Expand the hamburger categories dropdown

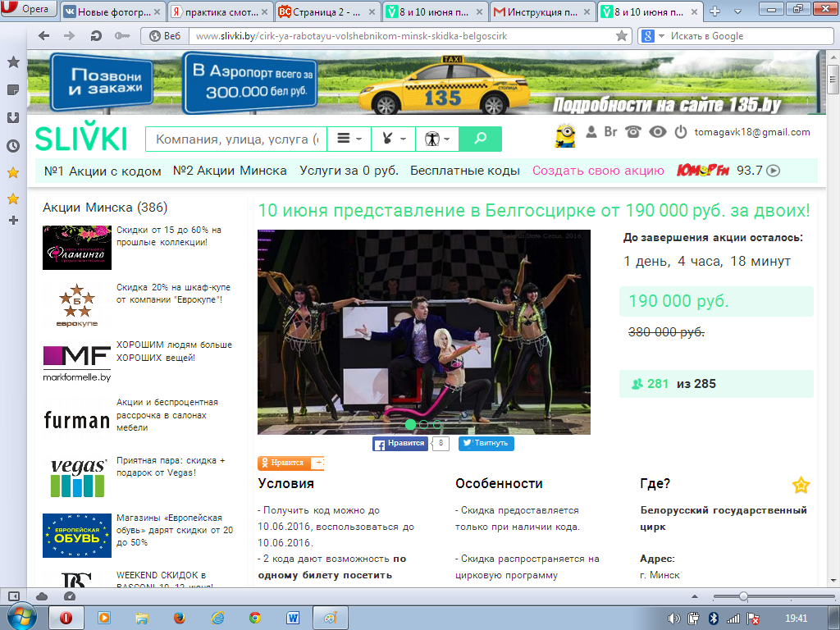tap(349, 139)
